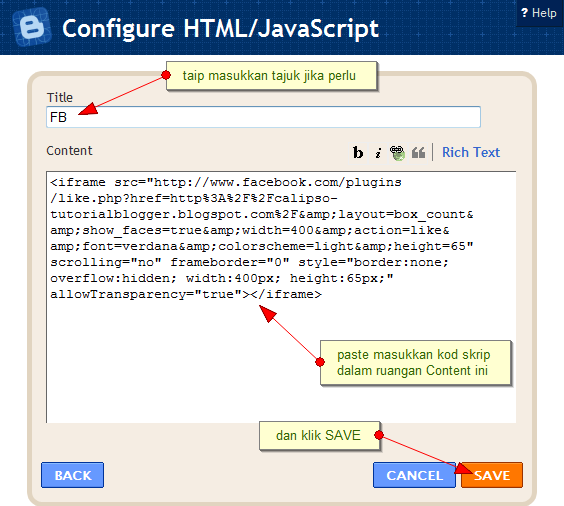Click the CANCEL button
This screenshot has height=506, width=564.
click(414, 475)
